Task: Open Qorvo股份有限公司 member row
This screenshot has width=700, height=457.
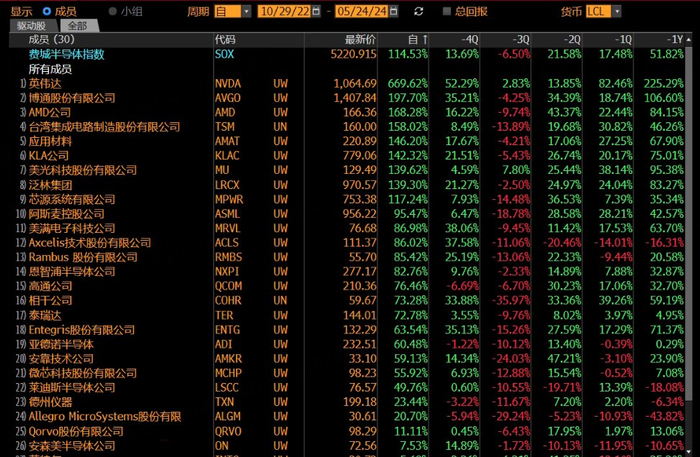Action: click(76, 431)
